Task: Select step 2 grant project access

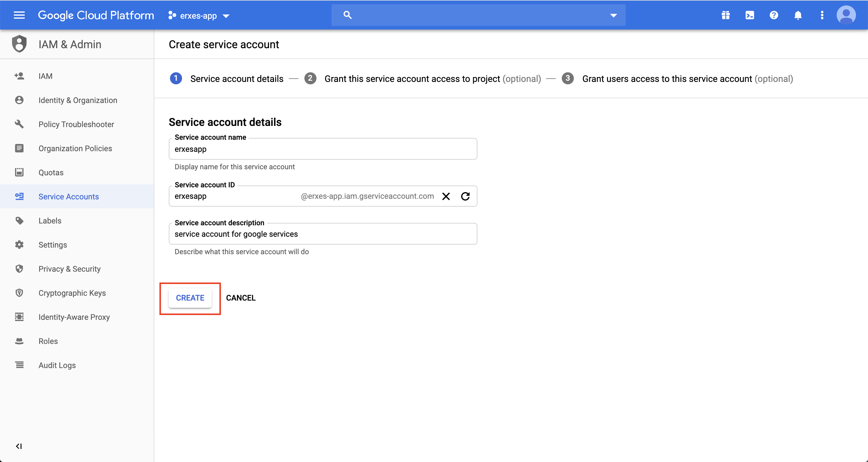Action: click(412, 79)
